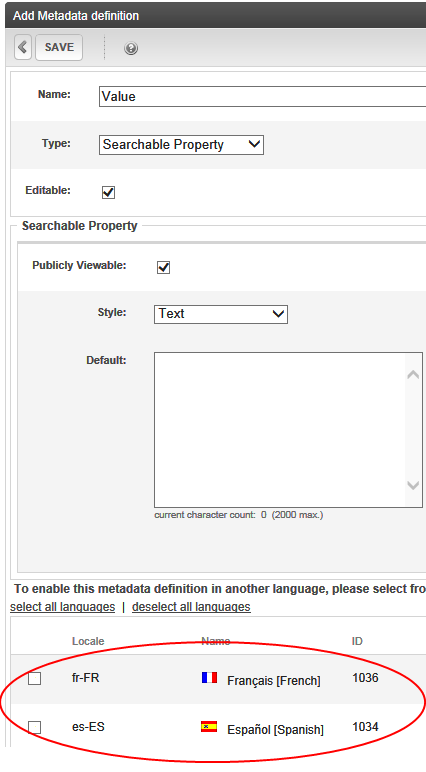Click the Default textarea scroll up arrow
The image size is (426, 772).
[x=413, y=375]
